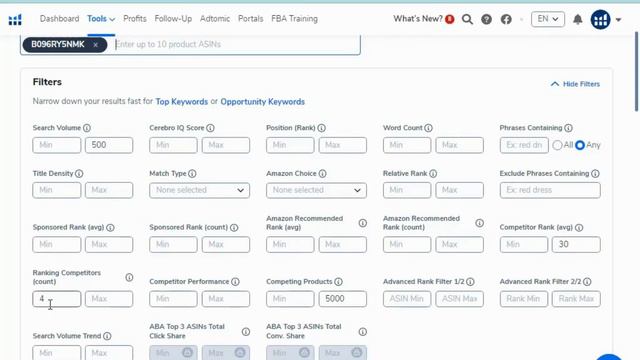Click the page vertical scrollbar
Viewport: 640px width, 360px height.
[636, 71]
